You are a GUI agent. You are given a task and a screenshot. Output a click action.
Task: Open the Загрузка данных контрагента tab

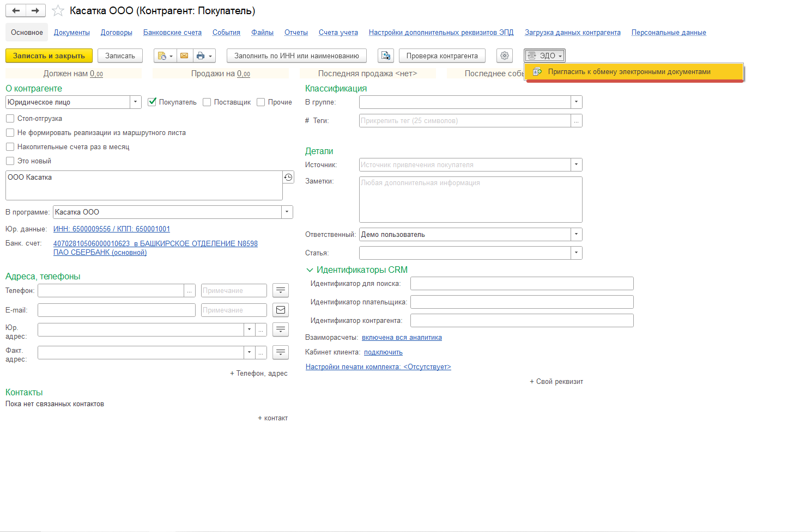click(x=573, y=33)
